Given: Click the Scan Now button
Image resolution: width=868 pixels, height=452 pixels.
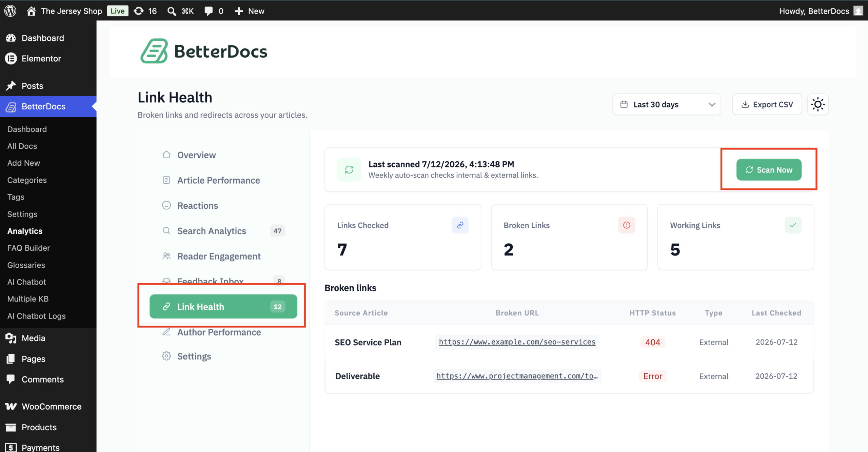Looking at the screenshot, I should [x=769, y=169].
